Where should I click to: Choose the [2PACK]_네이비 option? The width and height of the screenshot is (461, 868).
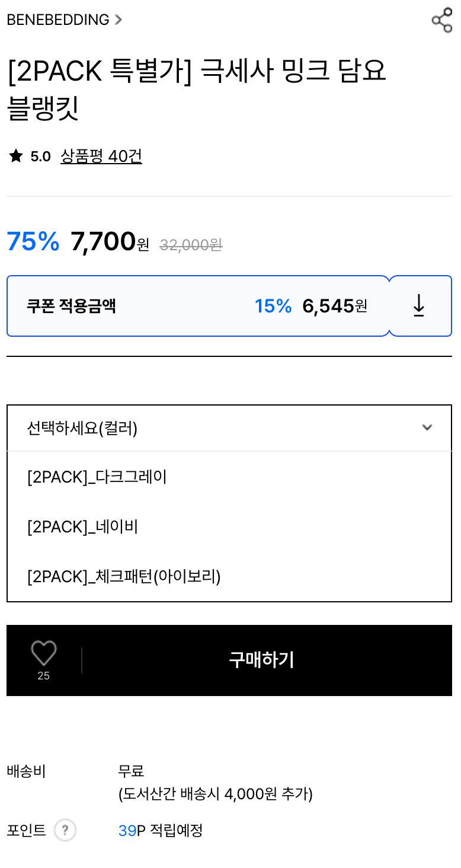[x=82, y=526]
